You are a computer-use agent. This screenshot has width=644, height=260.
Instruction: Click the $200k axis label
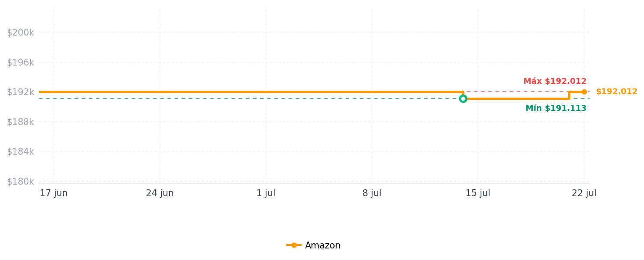(20, 33)
